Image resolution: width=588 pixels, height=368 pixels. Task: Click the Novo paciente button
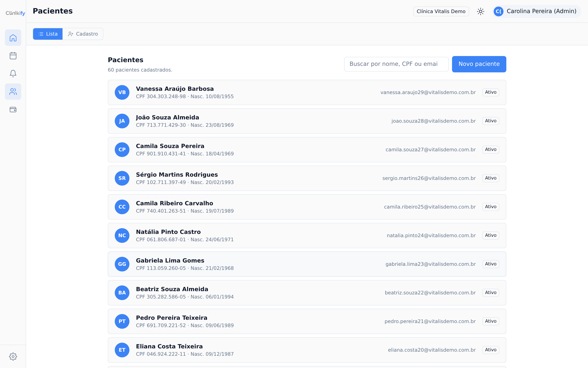point(479,64)
